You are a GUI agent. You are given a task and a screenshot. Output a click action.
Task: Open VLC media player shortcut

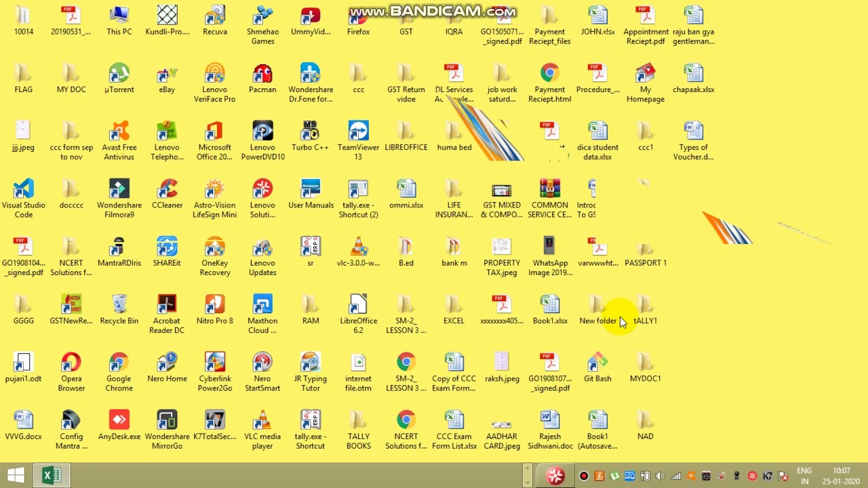pyautogui.click(x=262, y=430)
